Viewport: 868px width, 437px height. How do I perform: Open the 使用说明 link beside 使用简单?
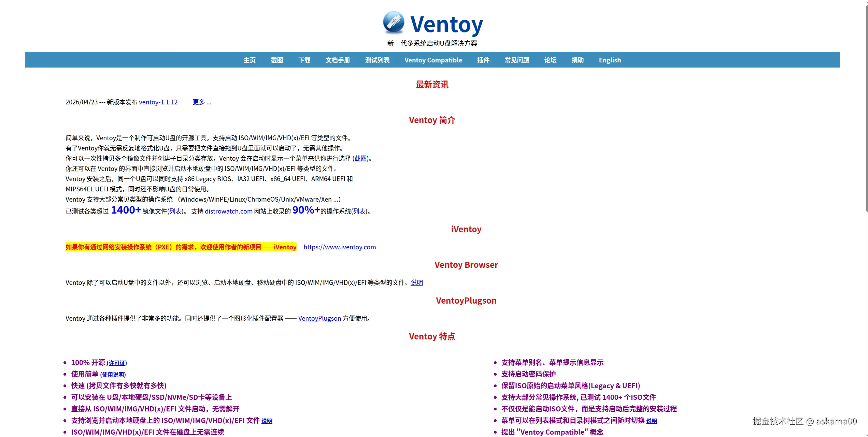point(113,375)
